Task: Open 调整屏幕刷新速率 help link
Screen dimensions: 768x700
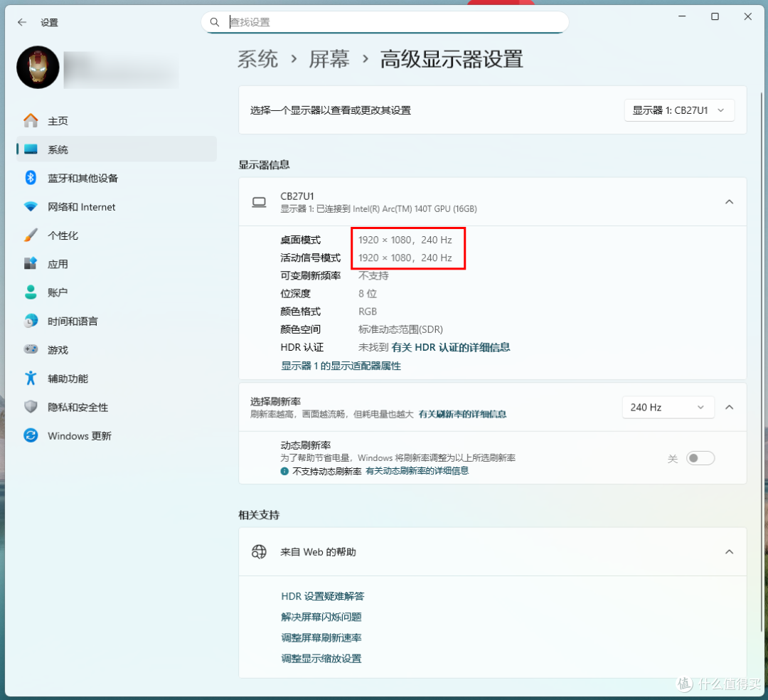Action: (321, 637)
